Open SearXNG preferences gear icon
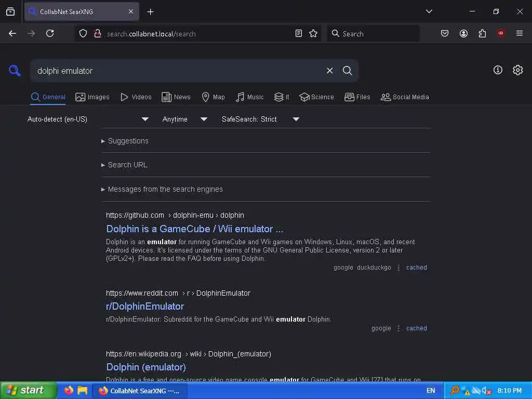Viewport: 532px width, 399px height. click(x=517, y=70)
